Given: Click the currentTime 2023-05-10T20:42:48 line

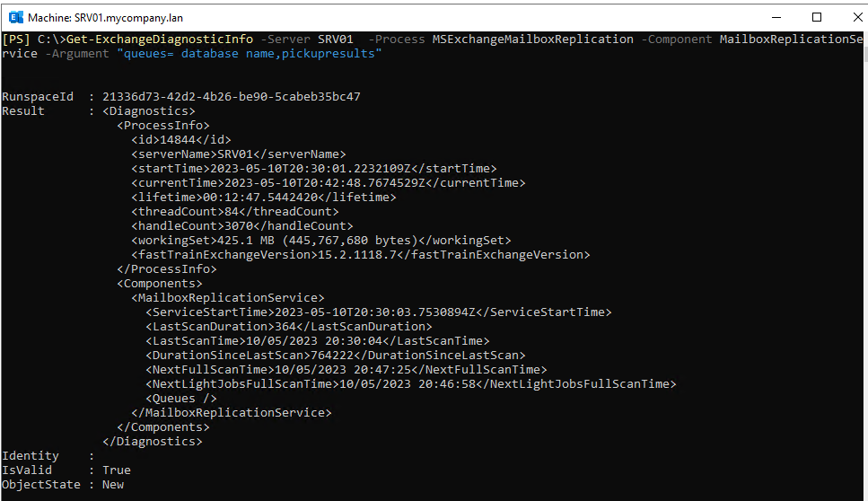Looking at the screenshot, I should (x=329, y=183).
